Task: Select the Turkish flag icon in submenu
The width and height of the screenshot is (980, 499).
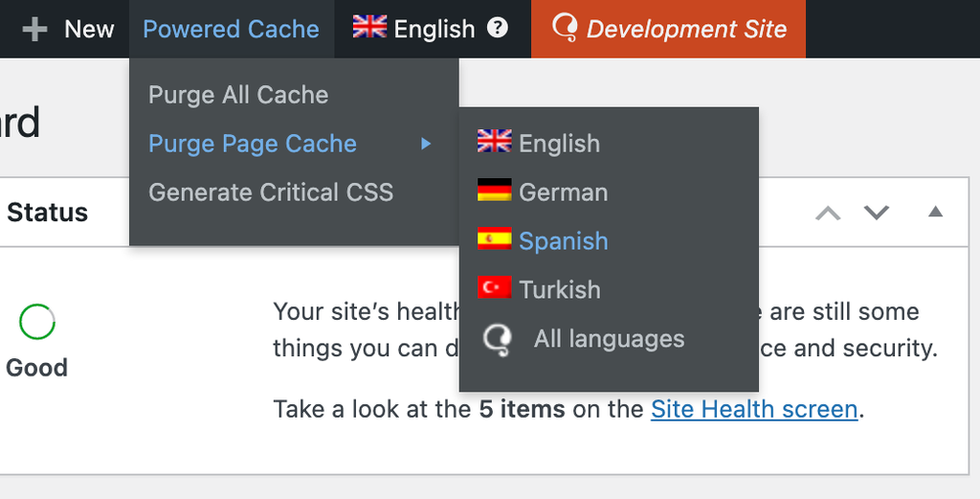Action: pos(495,287)
